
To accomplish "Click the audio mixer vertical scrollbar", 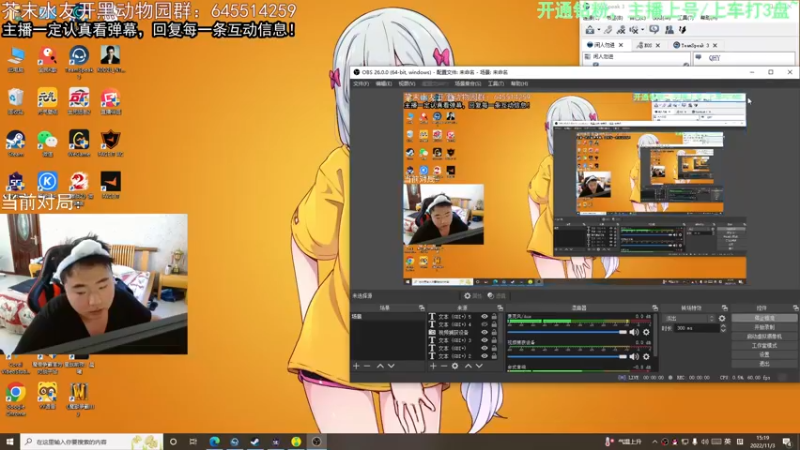I will [x=655, y=337].
